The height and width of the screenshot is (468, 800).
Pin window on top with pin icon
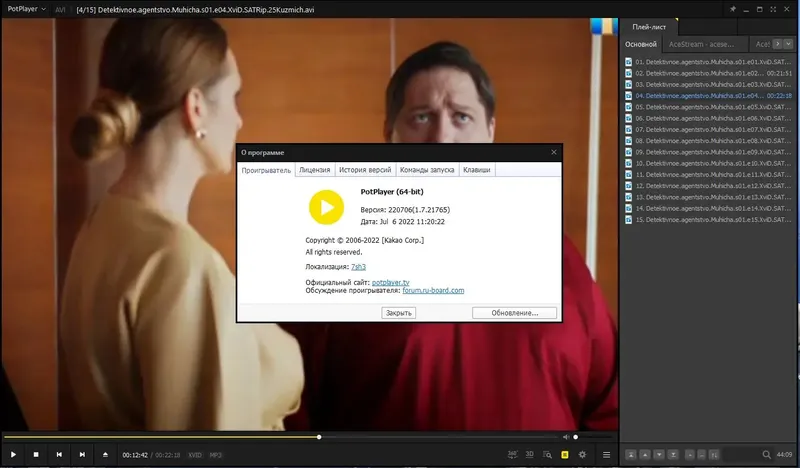733,9
